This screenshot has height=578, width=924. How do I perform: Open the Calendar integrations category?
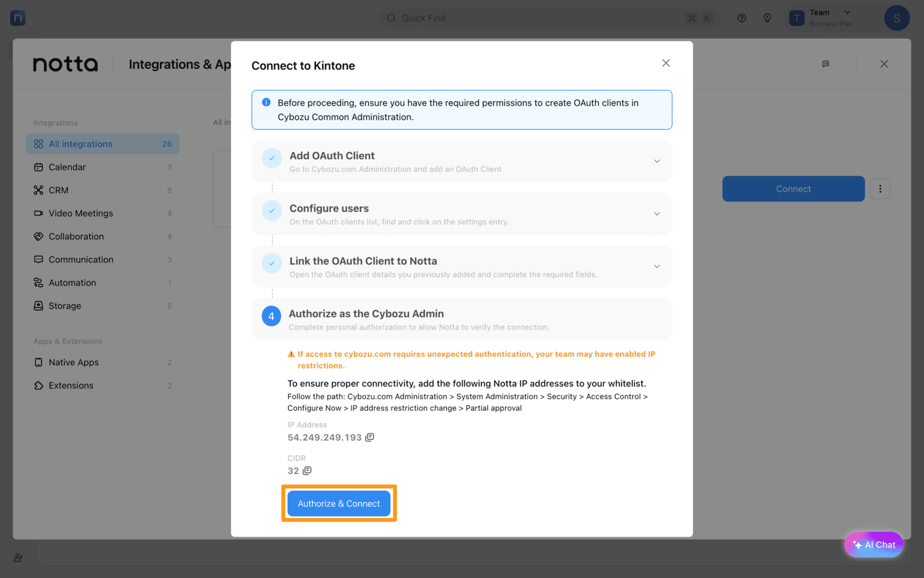point(103,167)
